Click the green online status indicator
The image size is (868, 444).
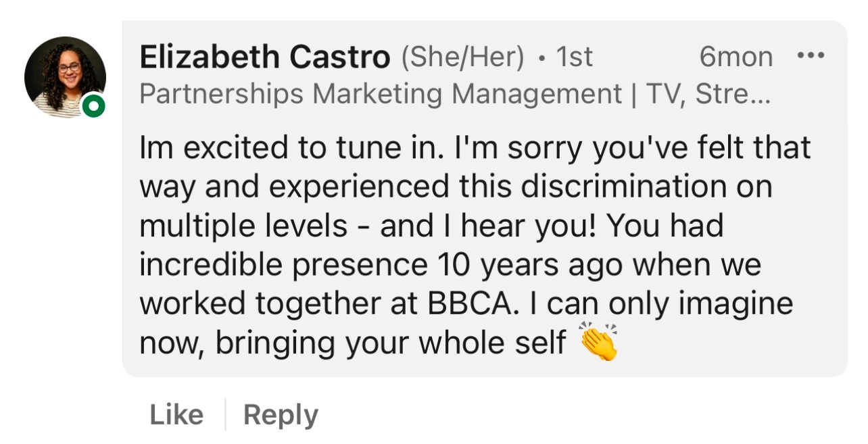93,106
